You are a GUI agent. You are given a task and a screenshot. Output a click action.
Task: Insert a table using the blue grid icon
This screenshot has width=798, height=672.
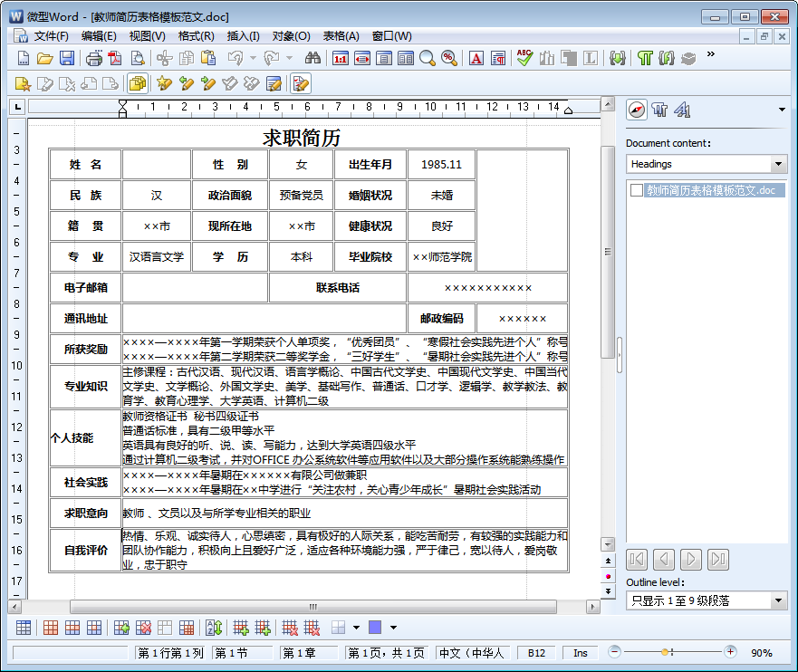click(24, 628)
